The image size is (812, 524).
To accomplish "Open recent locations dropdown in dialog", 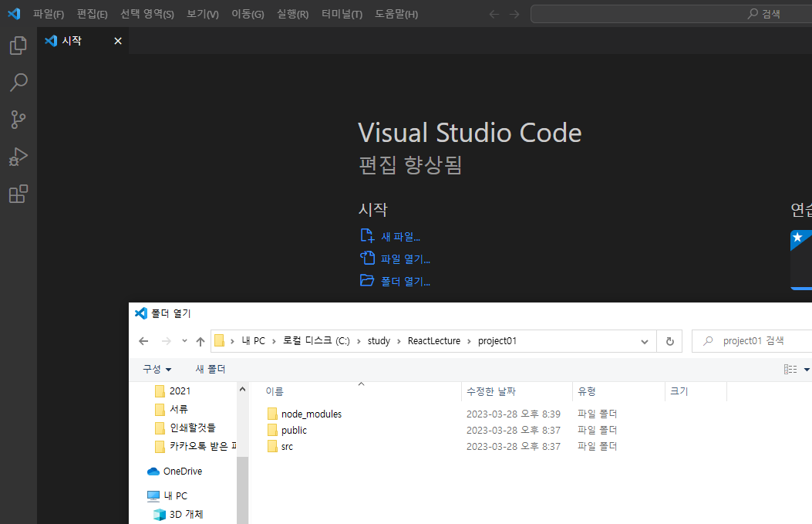I will [184, 341].
